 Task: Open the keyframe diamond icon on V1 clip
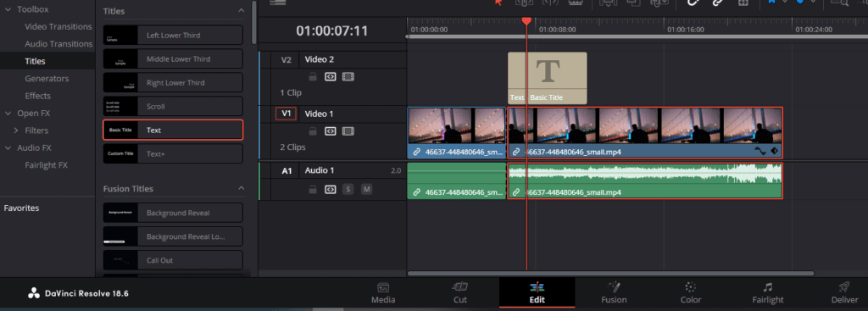click(x=774, y=151)
